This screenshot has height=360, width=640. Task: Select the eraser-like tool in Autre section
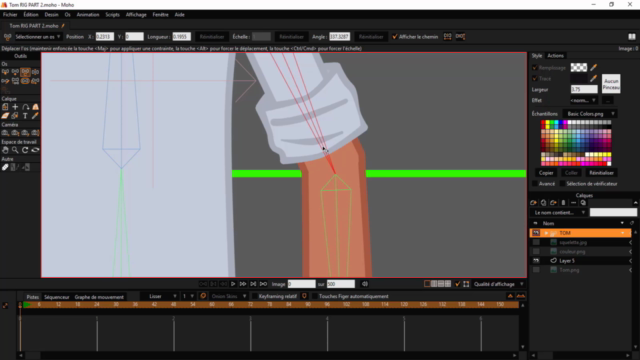click(5, 167)
